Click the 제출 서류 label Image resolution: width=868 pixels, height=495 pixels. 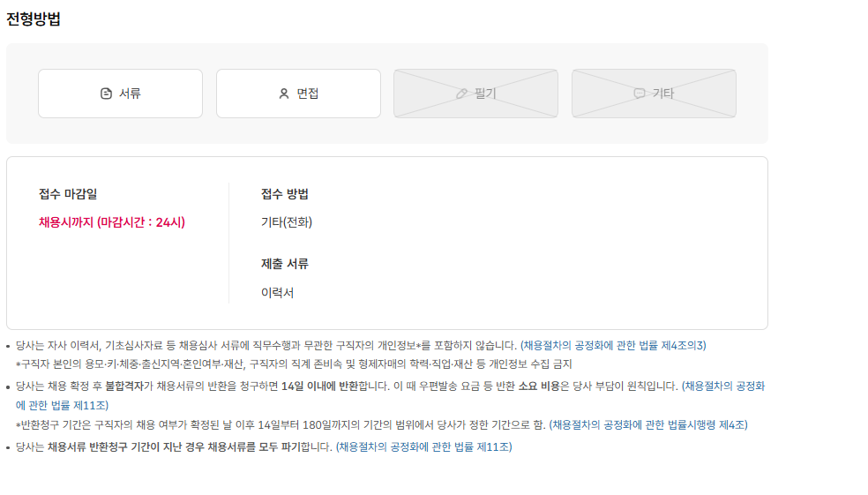[285, 264]
